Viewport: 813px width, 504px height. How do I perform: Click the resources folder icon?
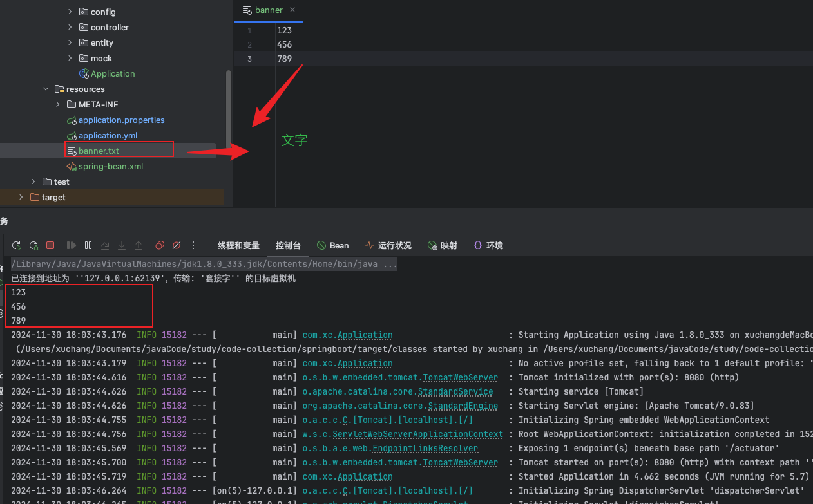pos(59,89)
